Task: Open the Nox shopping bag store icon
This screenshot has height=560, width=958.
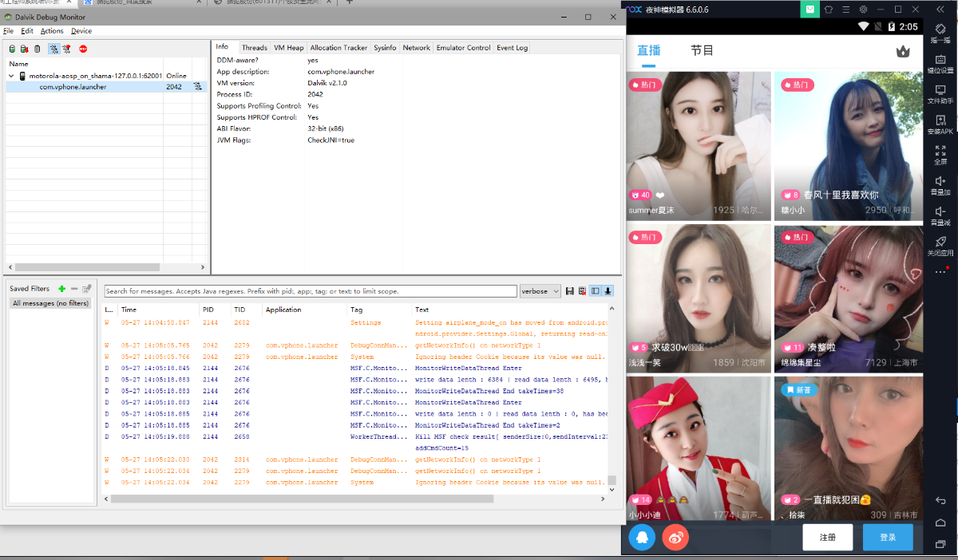Action: pos(810,10)
